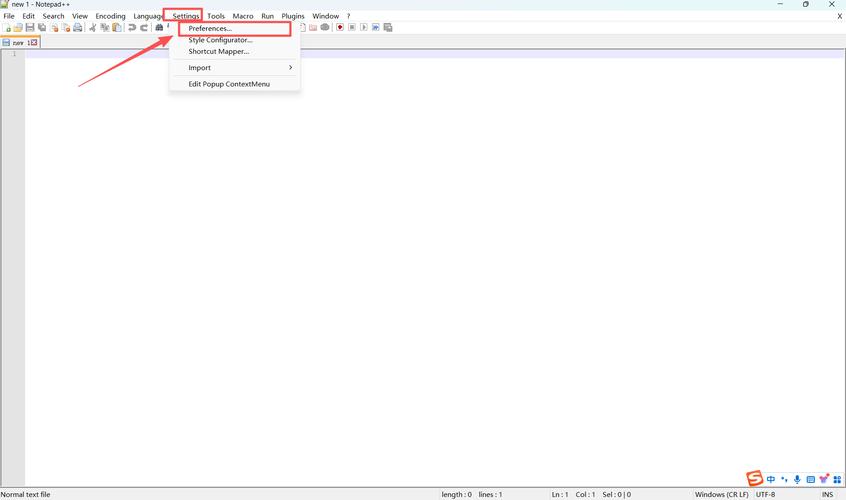Click the Cut scissors toolbar icon
846x500 pixels.
coord(93,28)
